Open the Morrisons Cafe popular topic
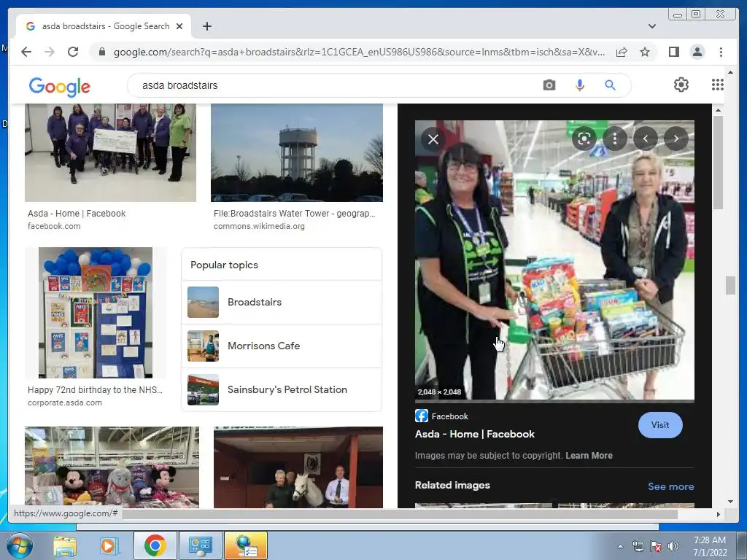 (x=282, y=346)
